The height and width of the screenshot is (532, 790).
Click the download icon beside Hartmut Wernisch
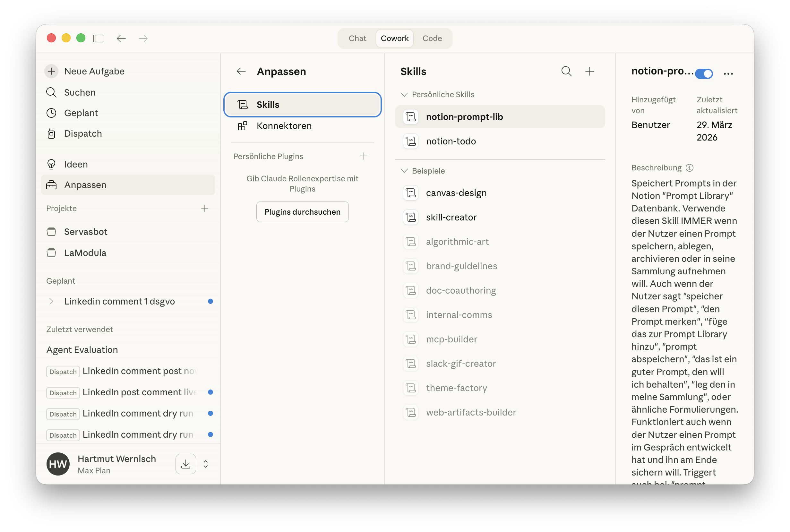point(185,464)
